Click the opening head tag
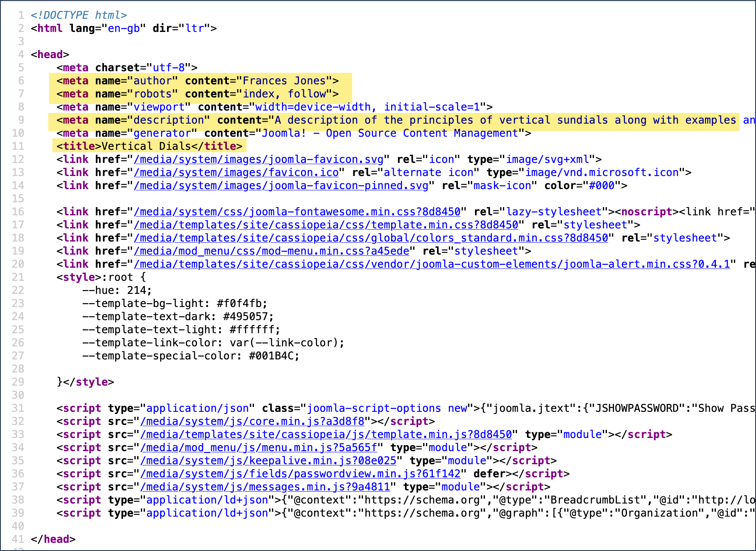The height and width of the screenshot is (551, 756). (50, 54)
